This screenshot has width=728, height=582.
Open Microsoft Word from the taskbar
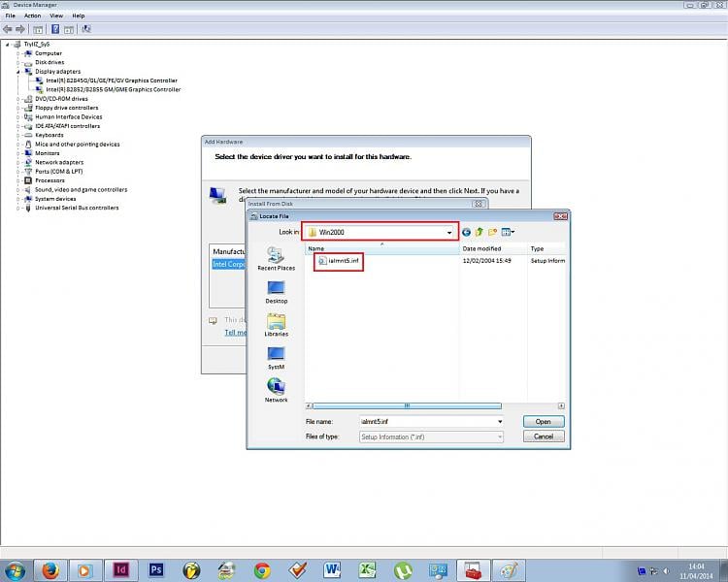click(332, 570)
